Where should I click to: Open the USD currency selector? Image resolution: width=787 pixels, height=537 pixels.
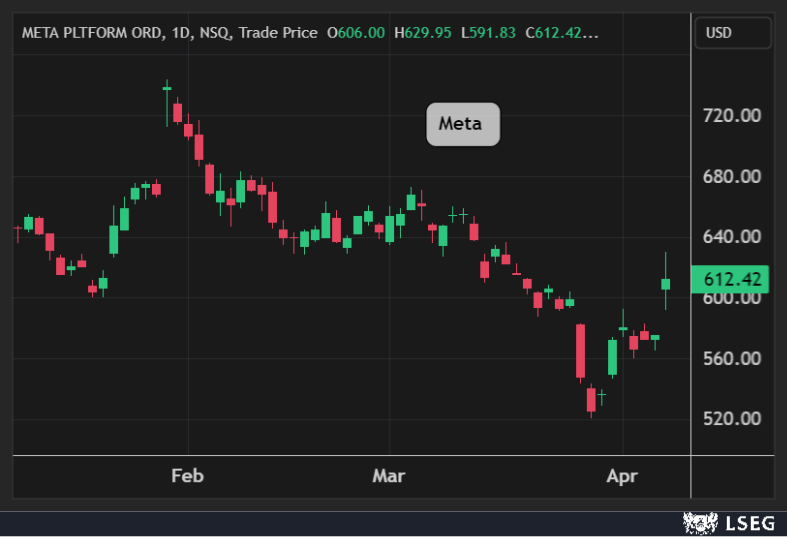coord(732,33)
